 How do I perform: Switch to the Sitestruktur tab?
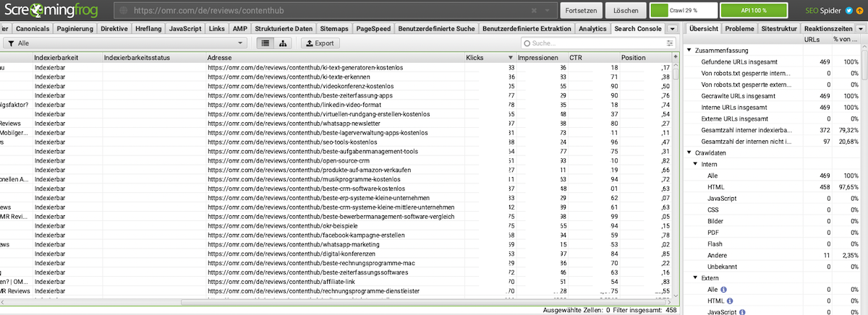pyautogui.click(x=780, y=28)
